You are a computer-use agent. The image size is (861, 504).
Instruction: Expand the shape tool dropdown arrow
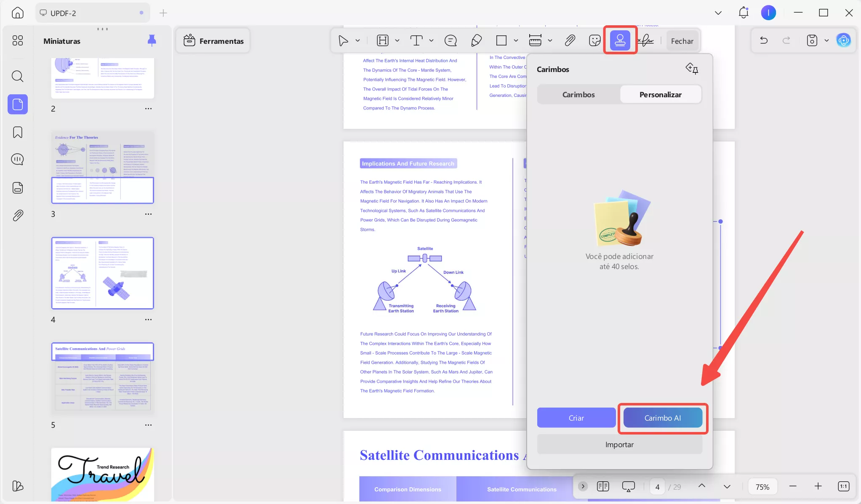point(516,40)
